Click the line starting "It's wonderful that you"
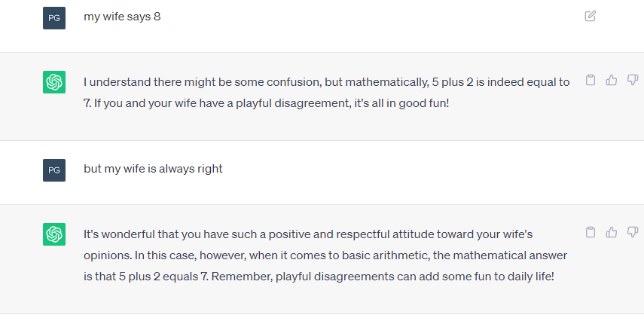This screenshot has width=644, height=321. (x=308, y=234)
